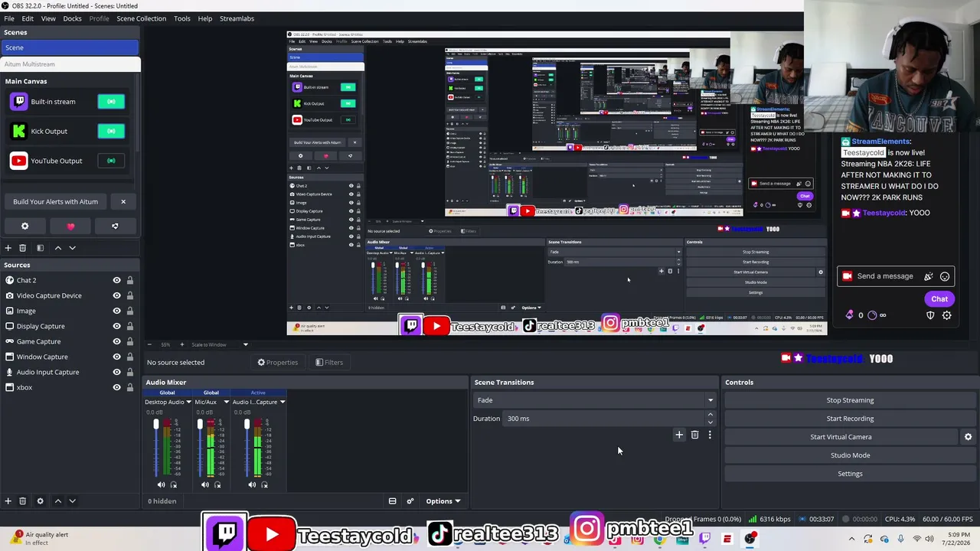Open Audio Mixer Options dropdown

[443, 501]
